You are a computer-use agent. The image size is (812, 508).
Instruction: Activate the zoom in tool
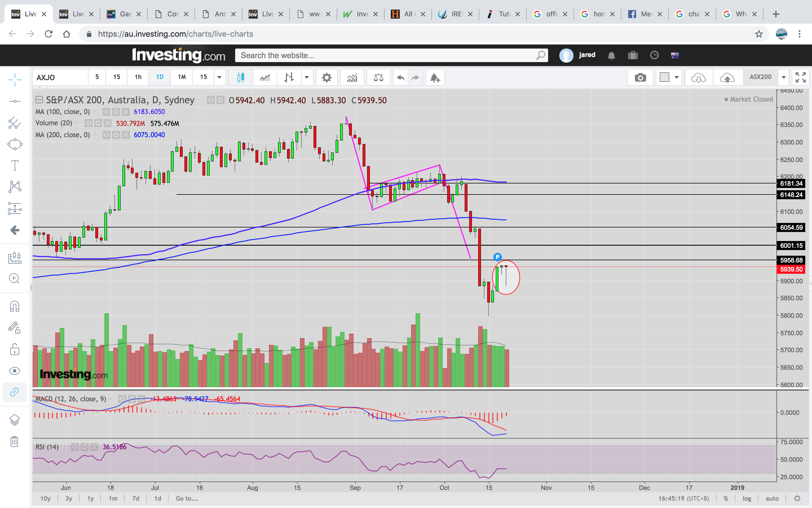tap(14, 278)
